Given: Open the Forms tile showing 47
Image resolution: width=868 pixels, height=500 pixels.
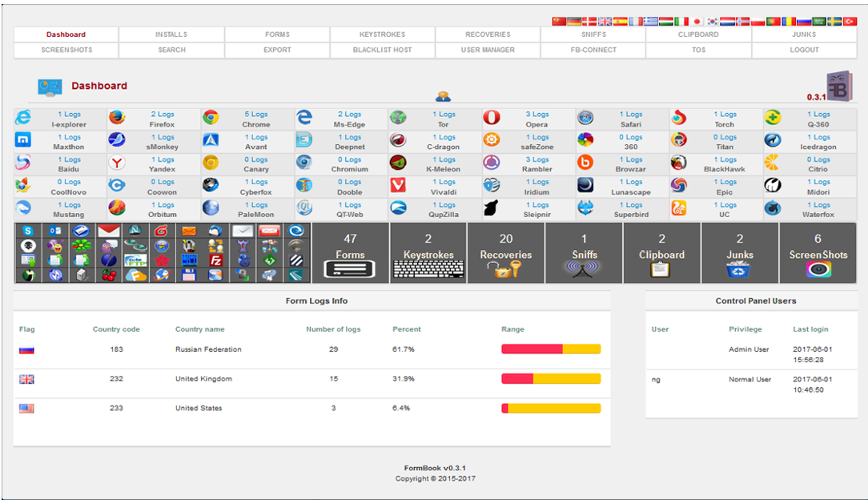Looking at the screenshot, I should pos(350,253).
